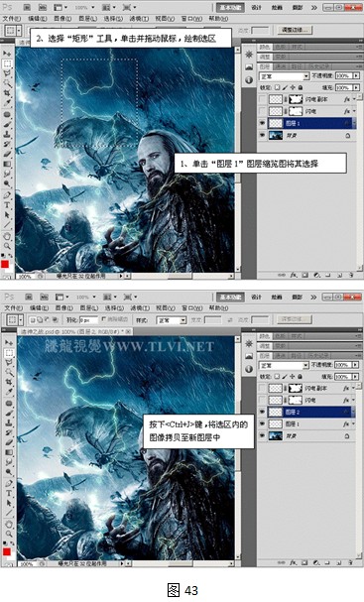Screen dimensions: 364x602
Task: Click delete layer trash icon in upper Layers panel
Action: point(351,275)
